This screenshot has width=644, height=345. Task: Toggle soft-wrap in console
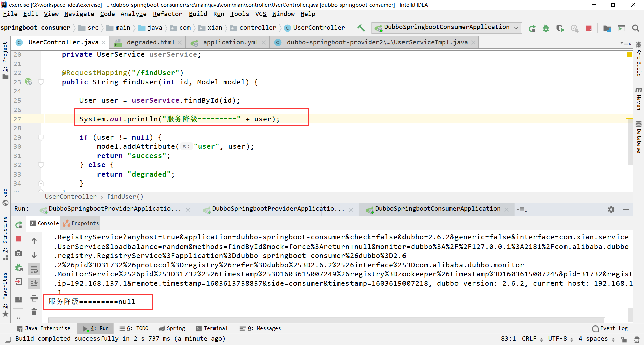34,269
